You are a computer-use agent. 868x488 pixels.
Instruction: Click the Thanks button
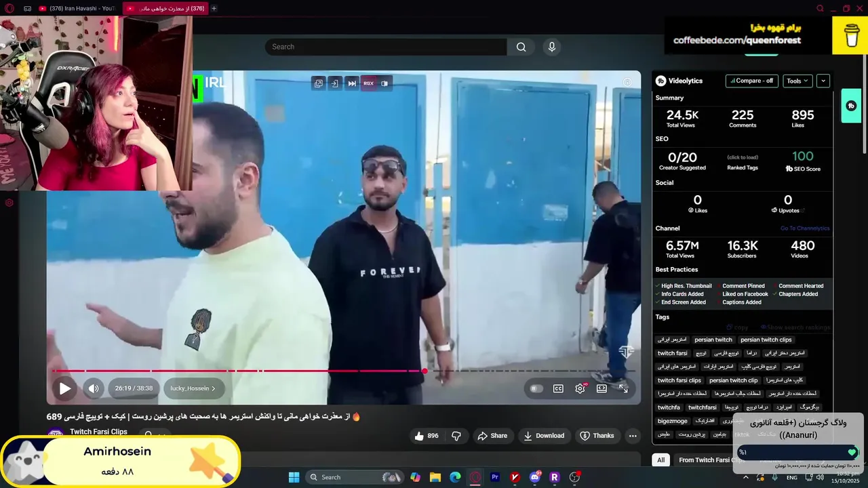click(597, 436)
